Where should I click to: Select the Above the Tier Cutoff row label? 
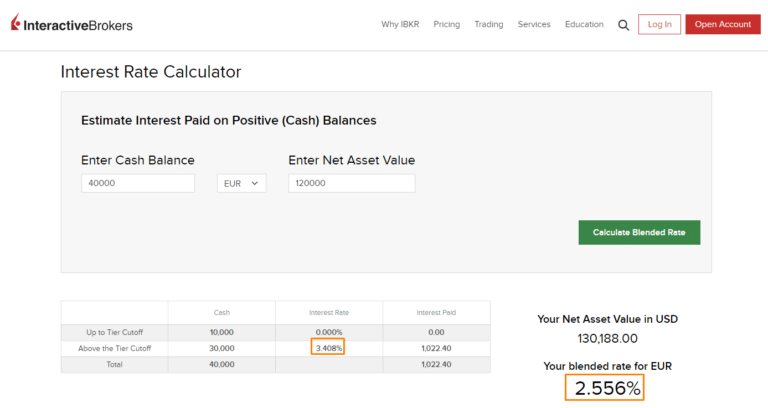click(x=114, y=348)
